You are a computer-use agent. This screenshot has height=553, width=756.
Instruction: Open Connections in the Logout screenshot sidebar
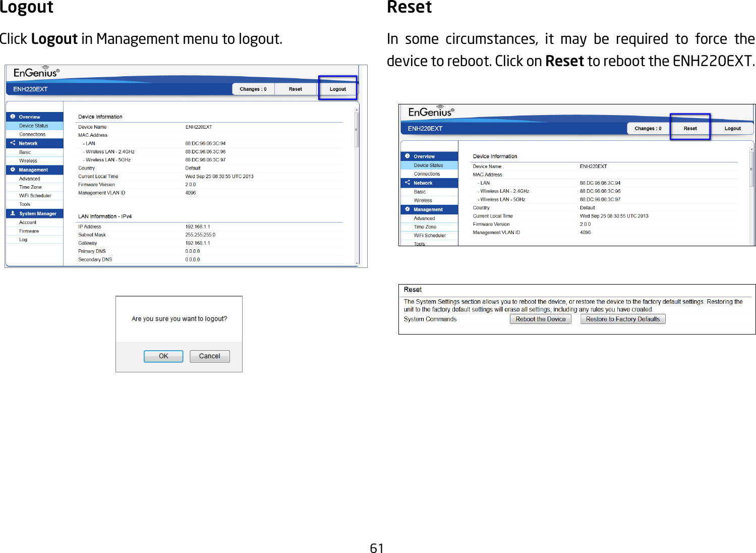(x=34, y=134)
